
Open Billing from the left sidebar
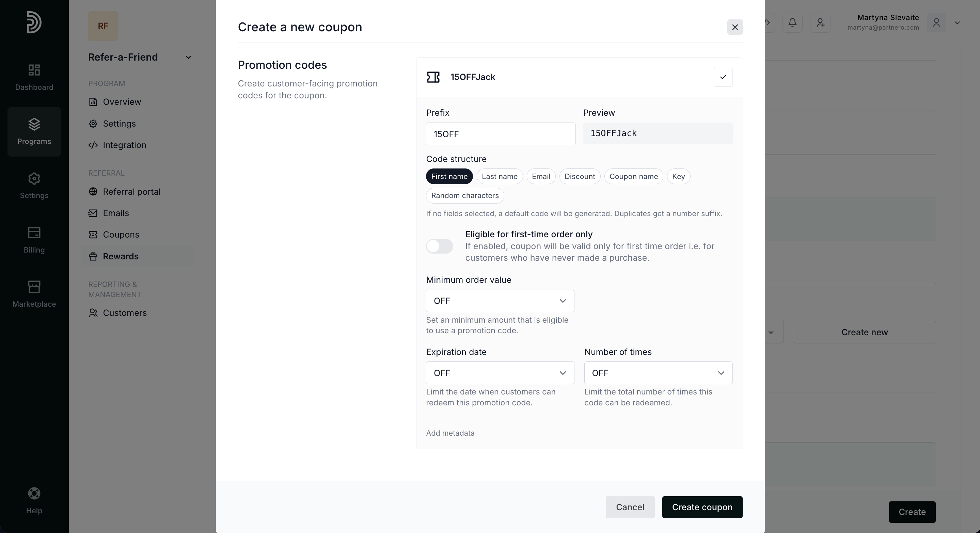point(34,240)
